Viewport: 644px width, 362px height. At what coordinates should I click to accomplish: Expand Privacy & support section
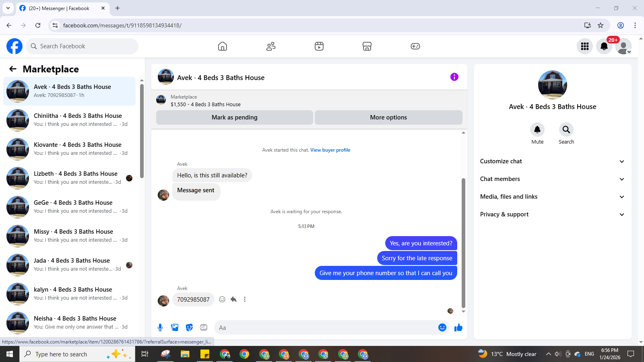click(552, 214)
